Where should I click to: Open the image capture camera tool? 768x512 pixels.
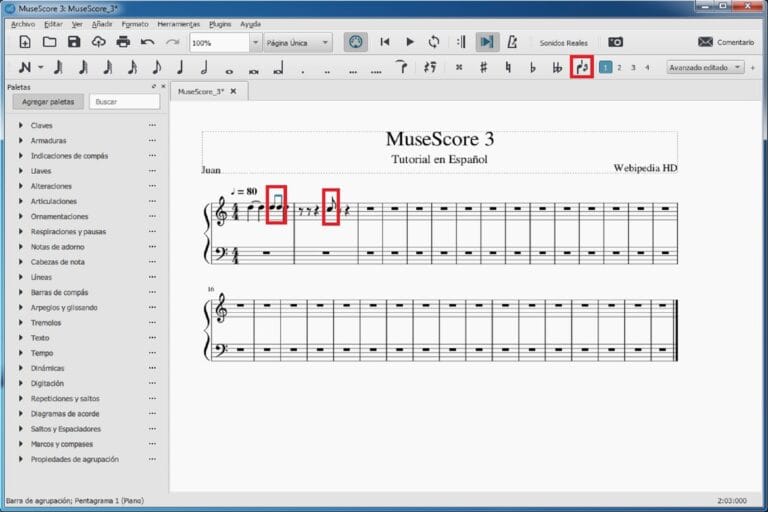coord(616,43)
